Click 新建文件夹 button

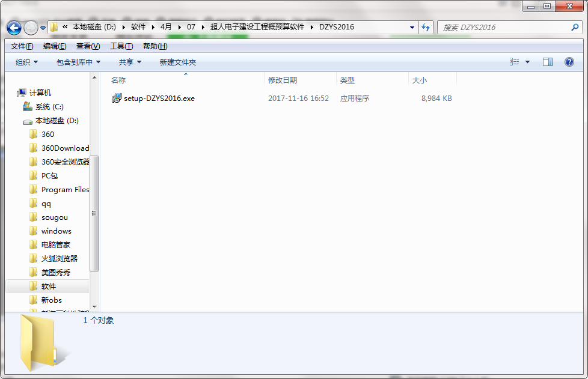click(178, 62)
